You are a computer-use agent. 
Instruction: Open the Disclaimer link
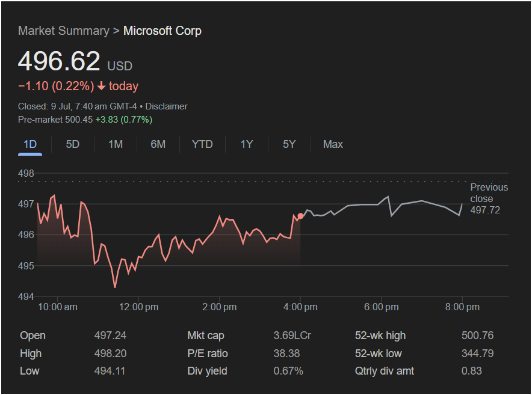166,106
